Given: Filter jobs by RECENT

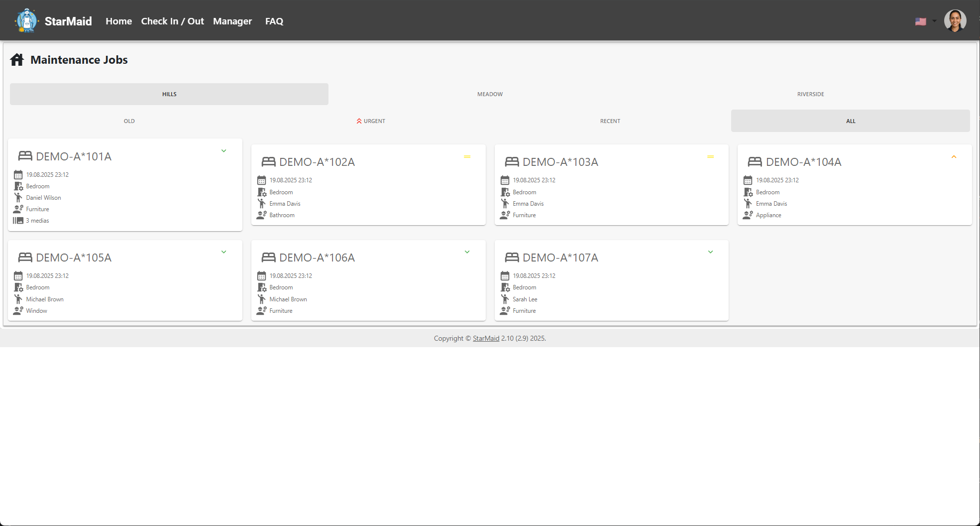Looking at the screenshot, I should tap(610, 121).
